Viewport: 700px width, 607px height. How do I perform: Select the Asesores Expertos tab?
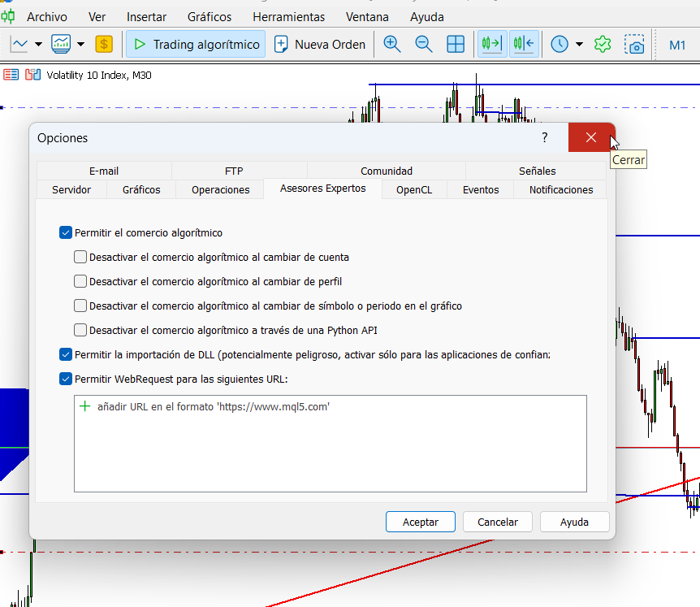click(322, 189)
